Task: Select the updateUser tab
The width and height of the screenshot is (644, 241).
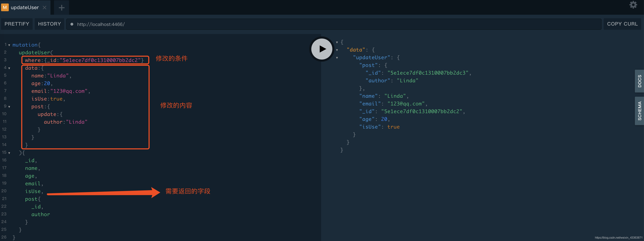Action: 25,8
